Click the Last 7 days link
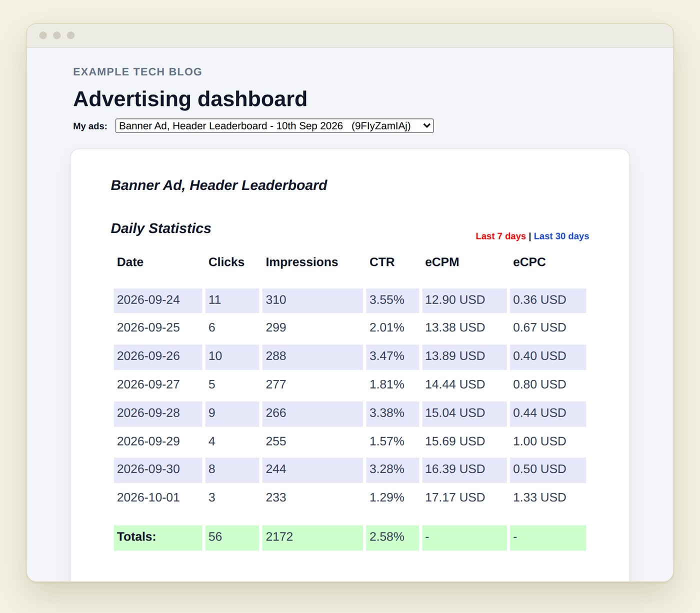Image resolution: width=700 pixels, height=613 pixels. point(500,236)
